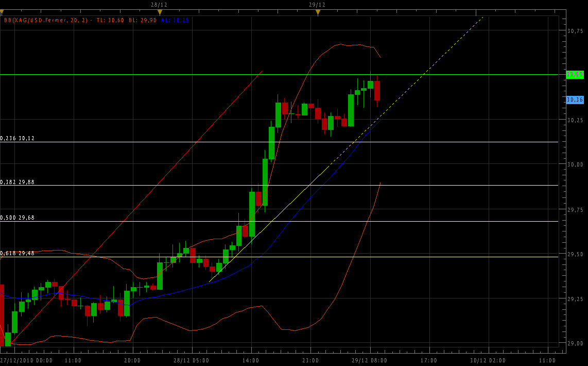The width and height of the screenshot is (588, 366).
Task: Click the last red candlestick on the chart
Action: point(377,91)
